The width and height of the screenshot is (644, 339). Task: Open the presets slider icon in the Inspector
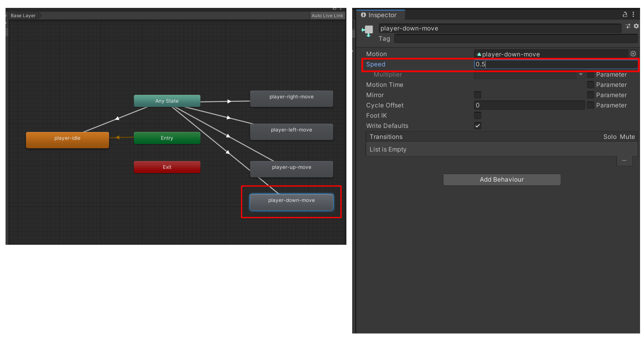pos(628,26)
